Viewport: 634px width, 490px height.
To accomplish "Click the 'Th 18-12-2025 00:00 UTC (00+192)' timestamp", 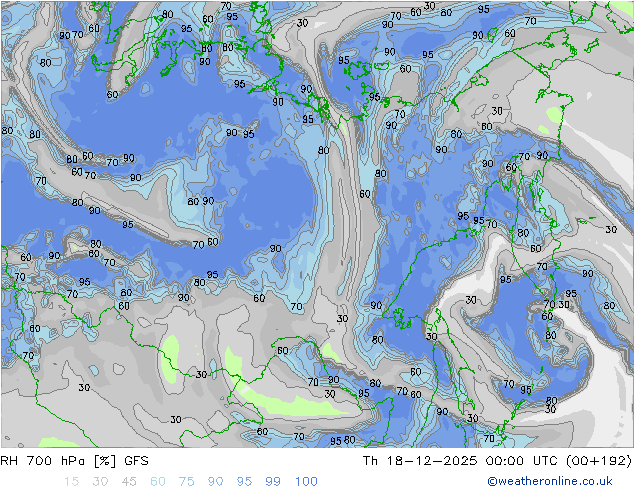I will (x=497, y=461).
